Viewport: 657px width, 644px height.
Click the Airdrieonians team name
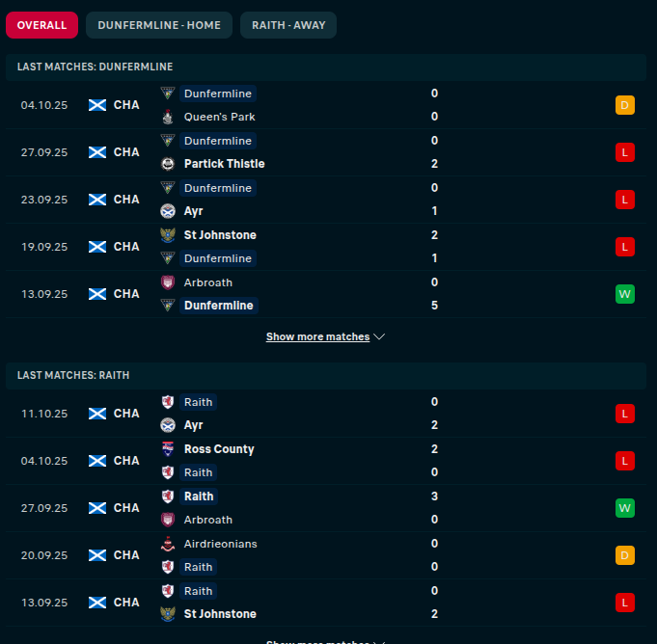pyautogui.click(x=220, y=544)
